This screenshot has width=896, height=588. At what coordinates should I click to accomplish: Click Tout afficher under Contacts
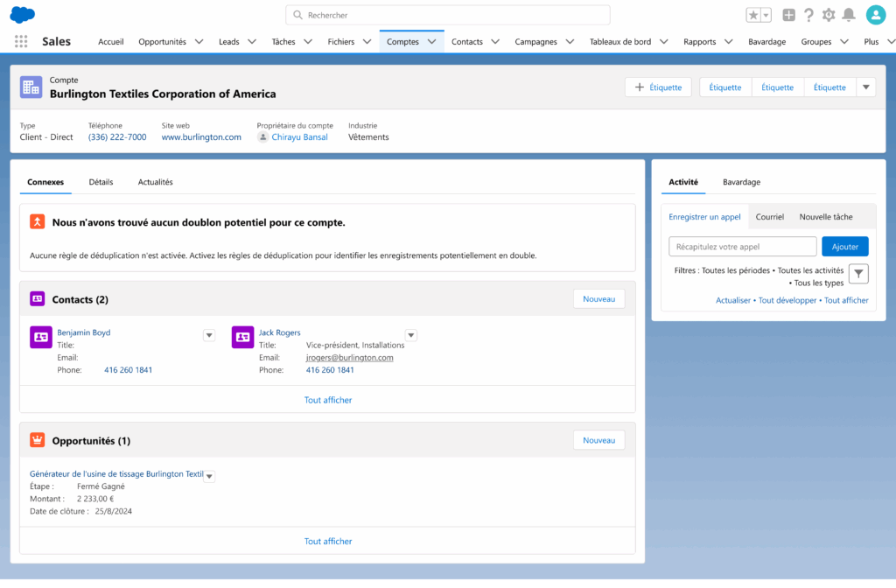tap(328, 400)
